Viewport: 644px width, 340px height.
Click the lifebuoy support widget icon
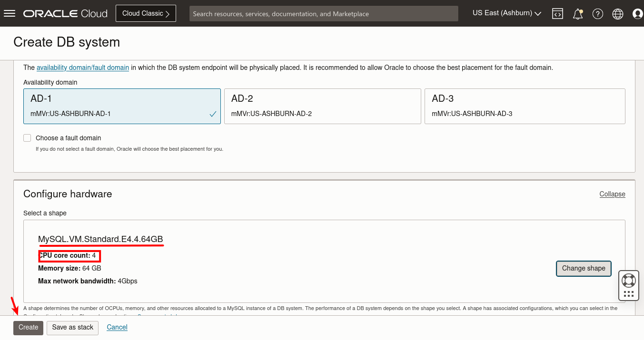629,280
